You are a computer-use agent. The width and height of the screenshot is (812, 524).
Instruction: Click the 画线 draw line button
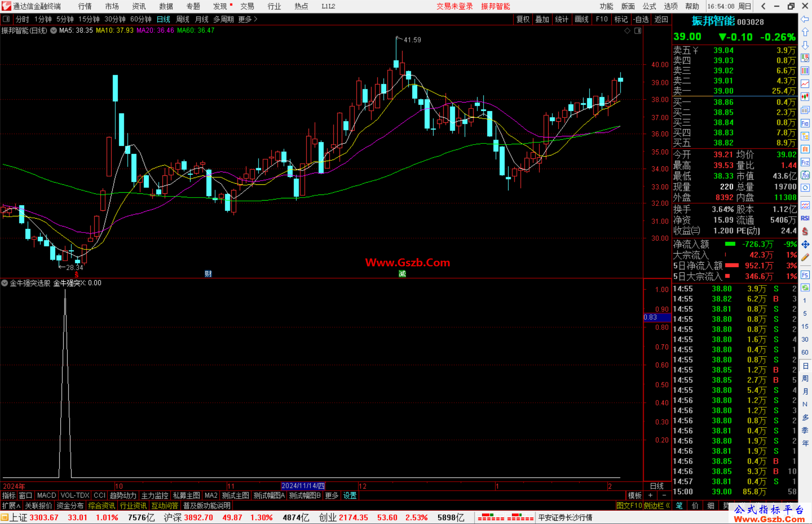(582, 19)
